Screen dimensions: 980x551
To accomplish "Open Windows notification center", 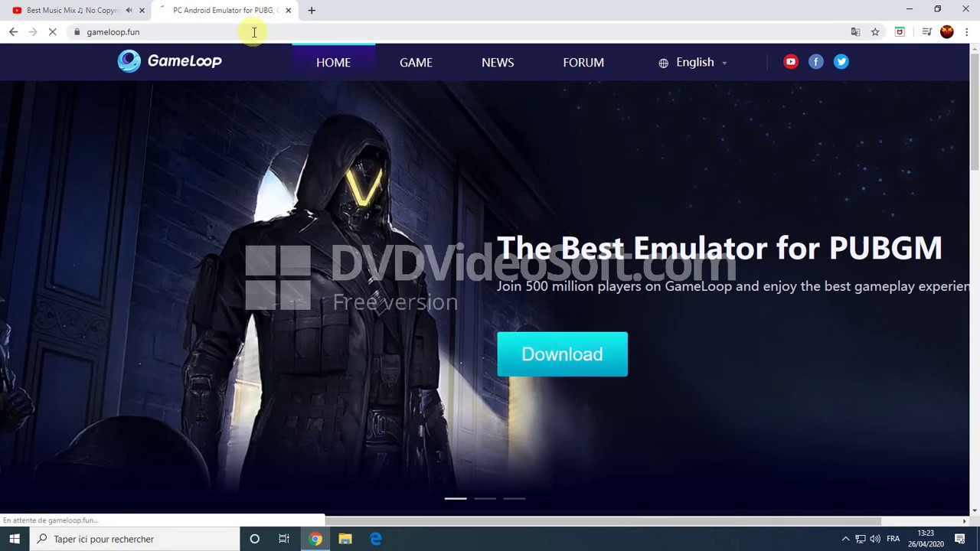I will (x=960, y=539).
